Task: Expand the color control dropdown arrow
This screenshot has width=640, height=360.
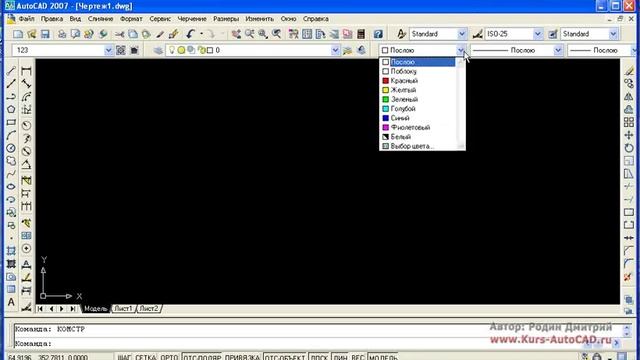Action: pyautogui.click(x=461, y=50)
